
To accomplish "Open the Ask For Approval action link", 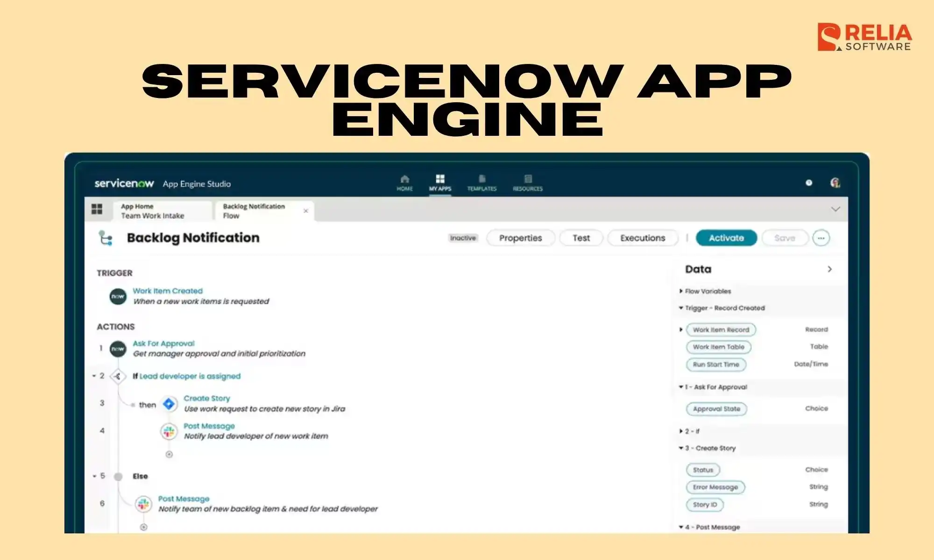I will pos(163,343).
